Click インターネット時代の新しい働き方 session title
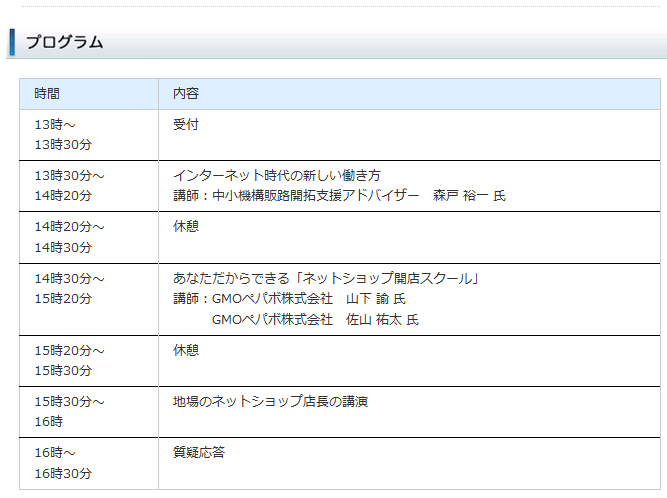 [276, 175]
